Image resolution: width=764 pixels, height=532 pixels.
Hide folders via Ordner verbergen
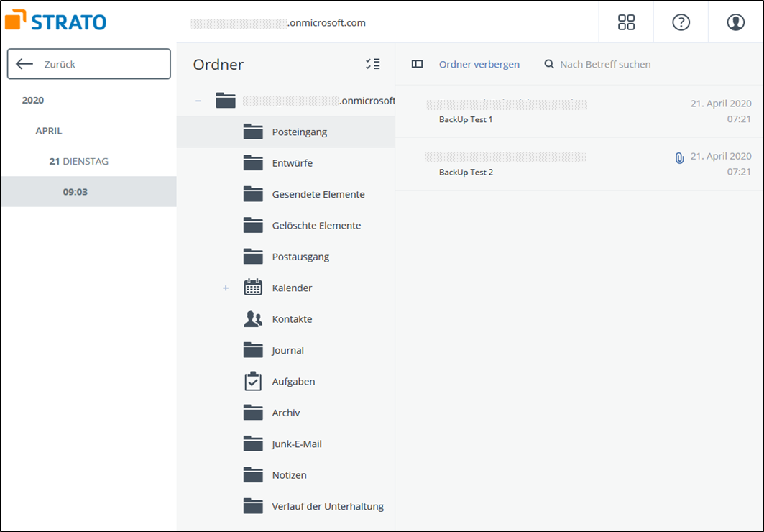click(479, 64)
